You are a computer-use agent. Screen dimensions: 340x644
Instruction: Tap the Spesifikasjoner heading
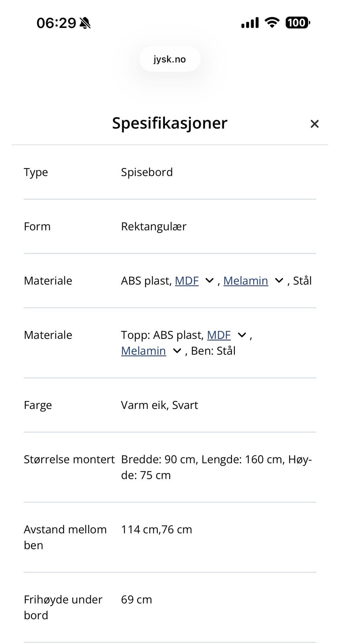(x=170, y=123)
